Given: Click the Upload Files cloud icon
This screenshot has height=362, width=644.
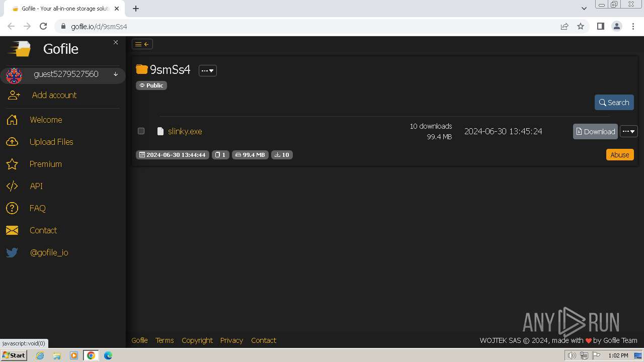Looking at the screenshot, I should point(12,142).
